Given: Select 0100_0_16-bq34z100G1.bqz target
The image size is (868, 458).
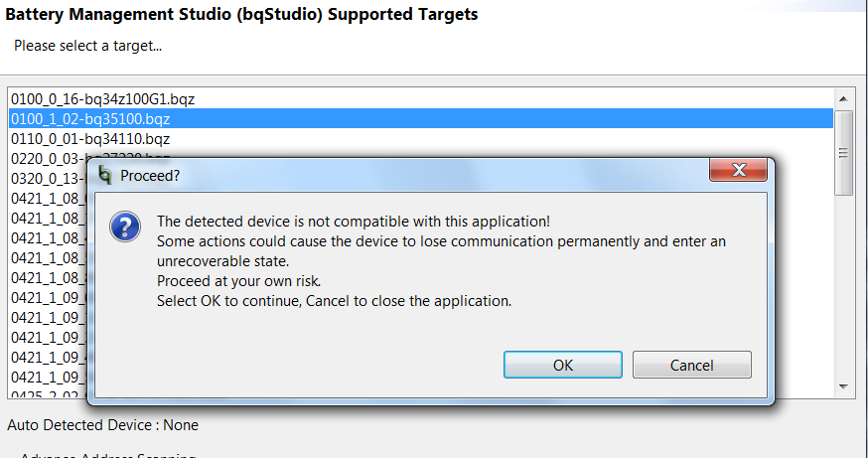Looking at the screenshot, I should pos(95,98).
